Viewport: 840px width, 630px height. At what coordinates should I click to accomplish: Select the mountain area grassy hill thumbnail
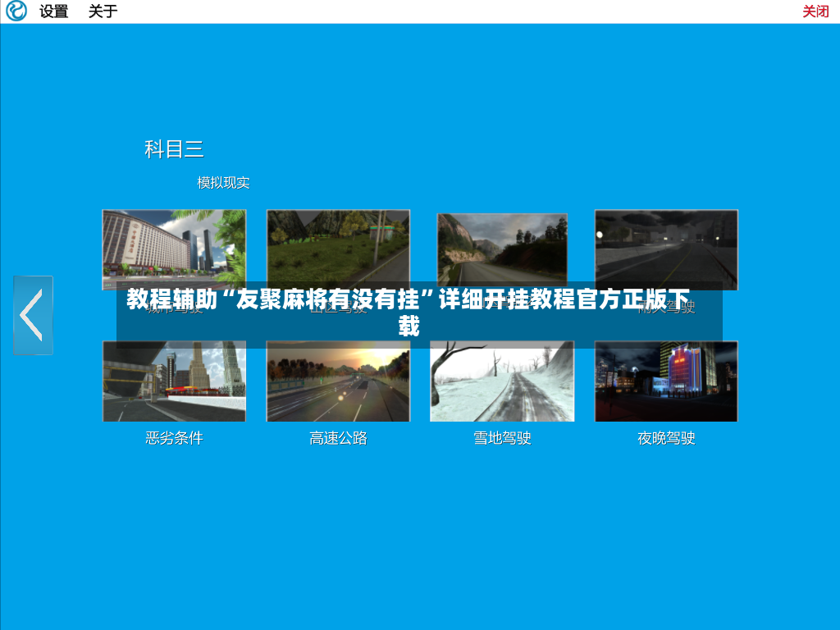[x=338, y=249]
